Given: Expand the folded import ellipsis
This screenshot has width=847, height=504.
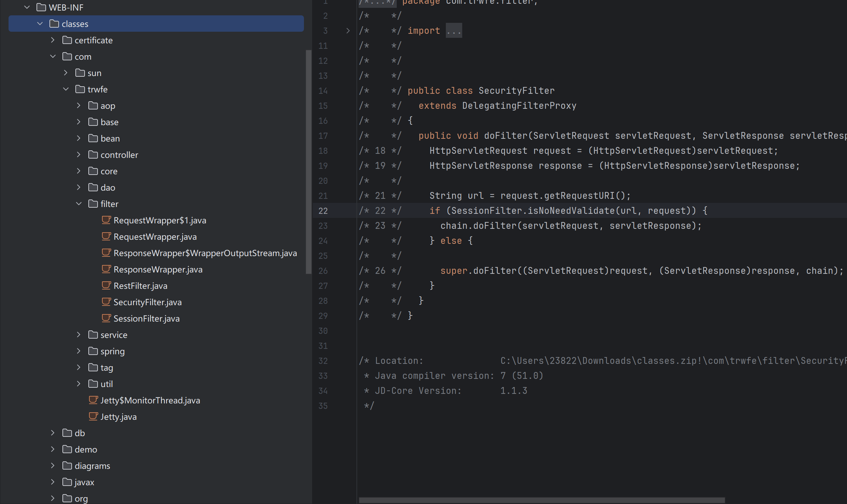Looking at the screenshot, I should click(x=454, y=31).
